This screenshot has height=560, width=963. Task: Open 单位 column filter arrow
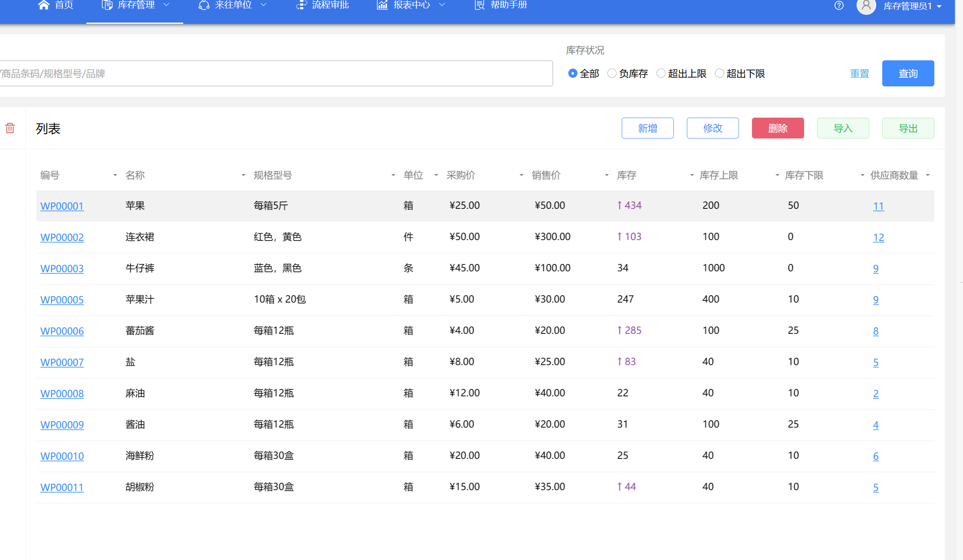[x=436, y=175]
